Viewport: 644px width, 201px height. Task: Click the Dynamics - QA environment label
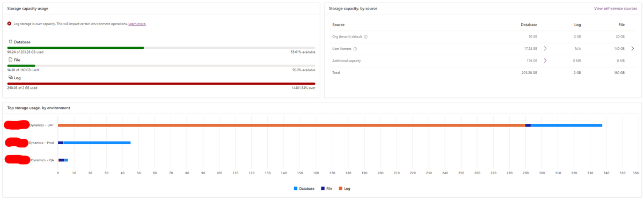point(42,160)
